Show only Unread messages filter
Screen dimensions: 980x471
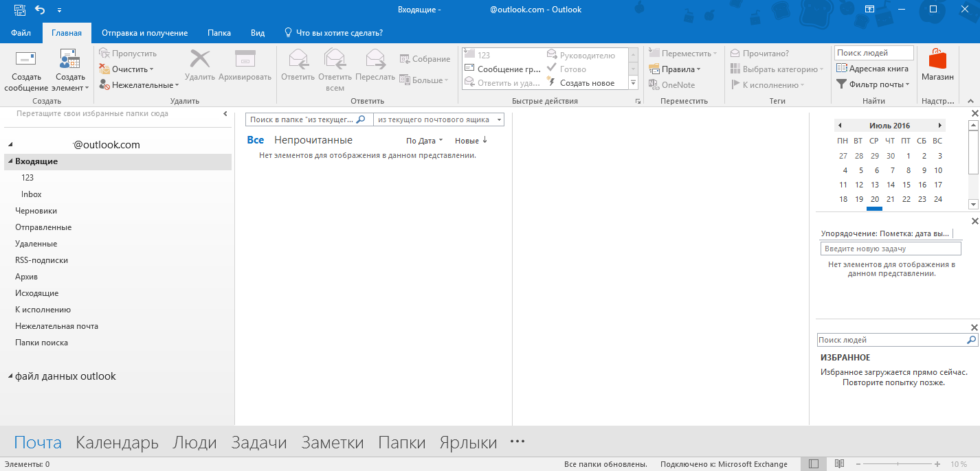coord(313,140)
